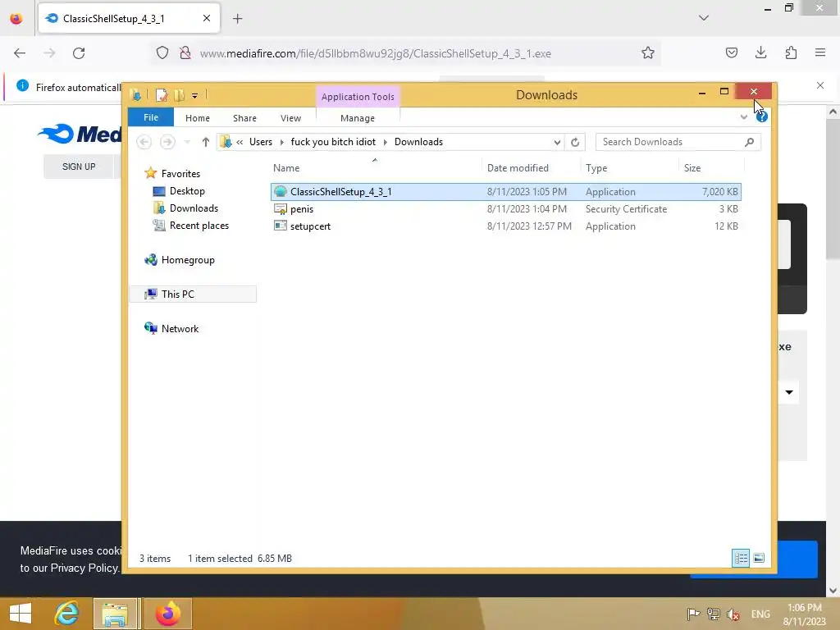
Task: Switch to large icons view layout
Action: click(759, 558)
